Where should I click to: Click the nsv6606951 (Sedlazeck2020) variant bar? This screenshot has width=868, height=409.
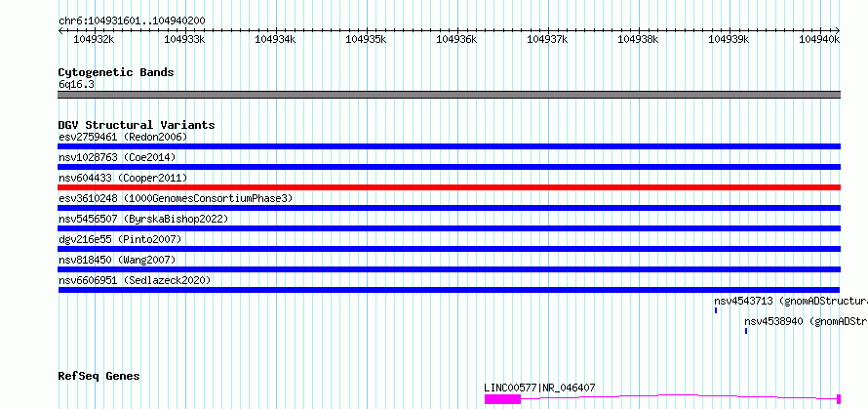pyautogui.click(x=449, y=290)
